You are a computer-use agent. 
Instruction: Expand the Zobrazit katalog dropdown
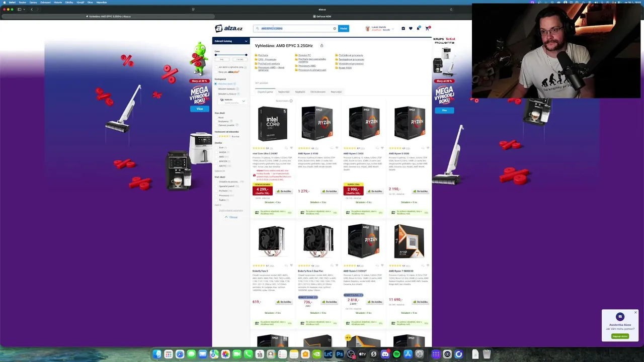coord(231,41)
